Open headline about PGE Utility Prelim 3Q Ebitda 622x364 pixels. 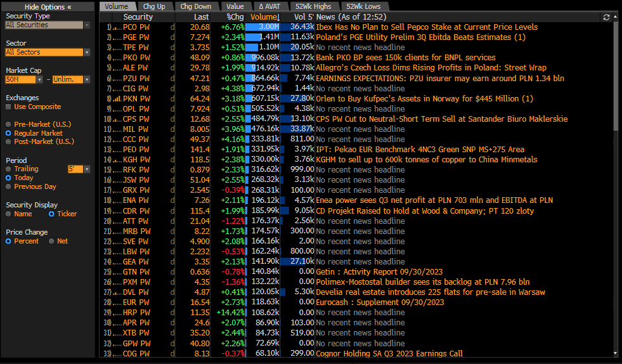(420, 37)
